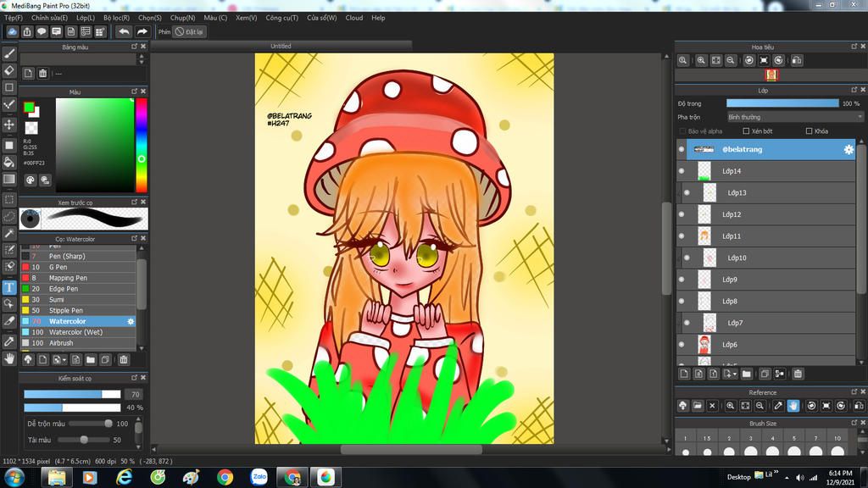Enable the Khóa lock checkbox

(810, 131)
